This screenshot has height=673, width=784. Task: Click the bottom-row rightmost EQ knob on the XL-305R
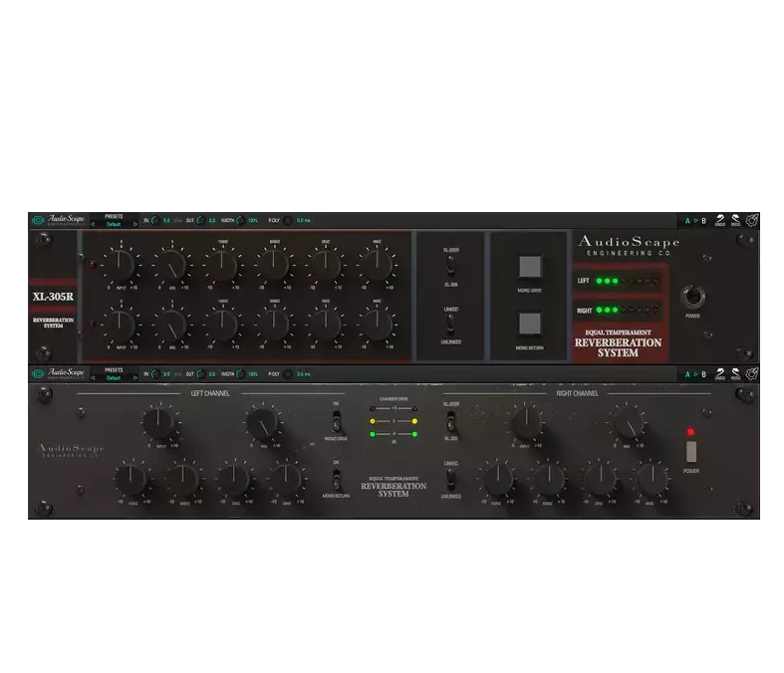tap(377, 325)
